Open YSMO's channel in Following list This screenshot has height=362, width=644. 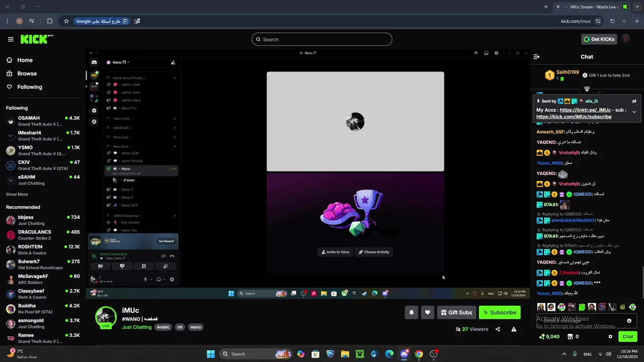43,150
